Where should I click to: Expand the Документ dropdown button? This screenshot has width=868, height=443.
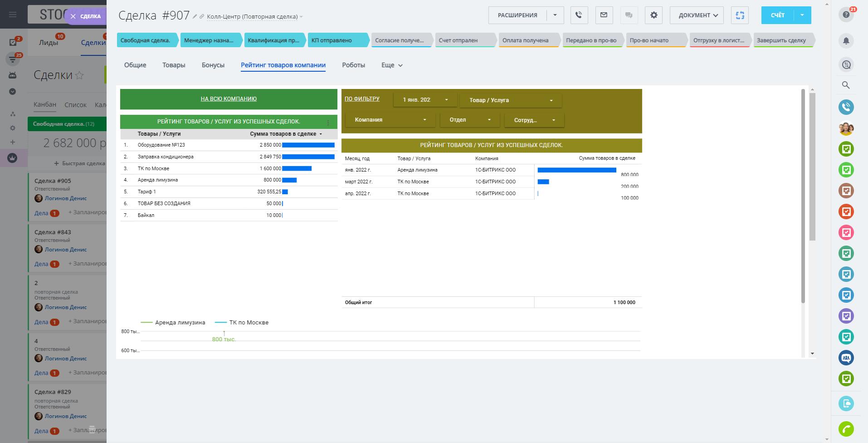point(697,15)
